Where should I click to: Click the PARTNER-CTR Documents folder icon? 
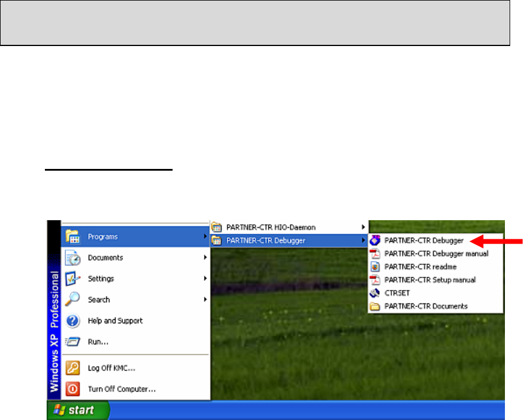pyautogui.click(x=375, y=306)
